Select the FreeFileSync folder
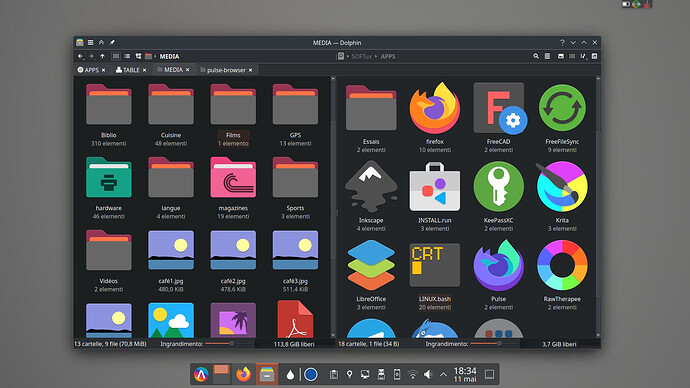The width and height of the screenshot is (690, 388). tap(562, 118)
